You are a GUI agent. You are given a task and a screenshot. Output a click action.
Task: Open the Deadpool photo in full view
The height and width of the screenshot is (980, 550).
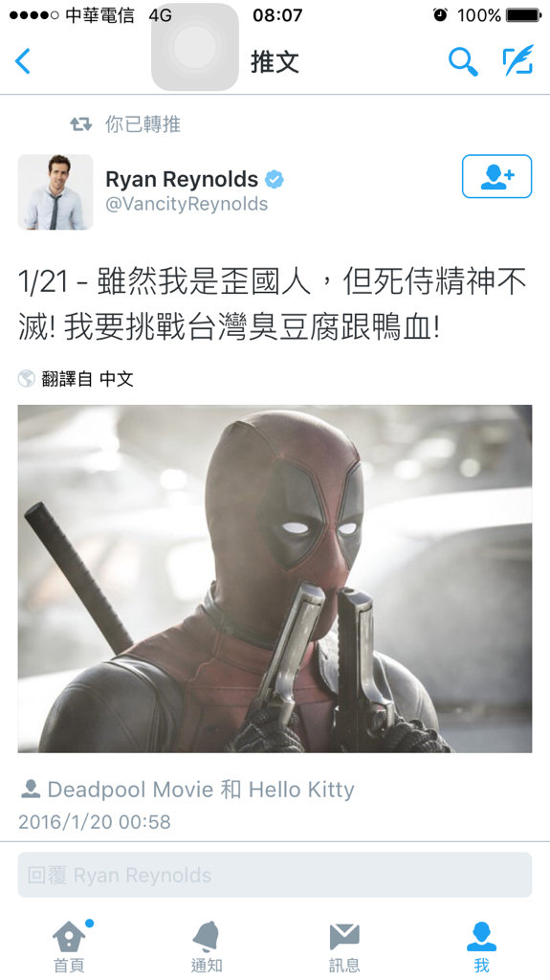point(275,579)
